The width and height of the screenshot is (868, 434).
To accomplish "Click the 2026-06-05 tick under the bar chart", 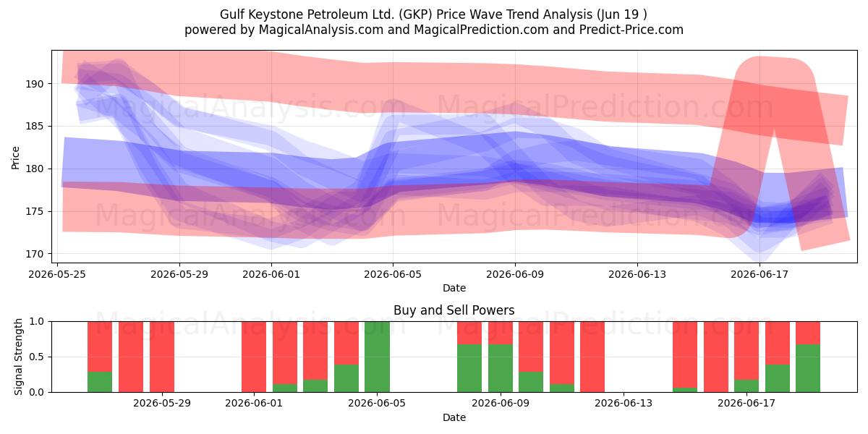I will coord(377,404).
